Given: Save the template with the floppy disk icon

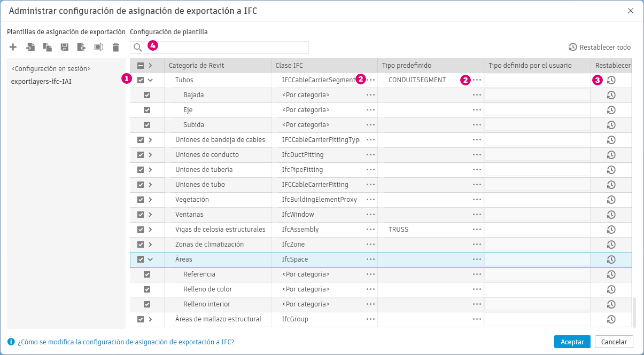Looking at the screenshot, I should (65, 48).
